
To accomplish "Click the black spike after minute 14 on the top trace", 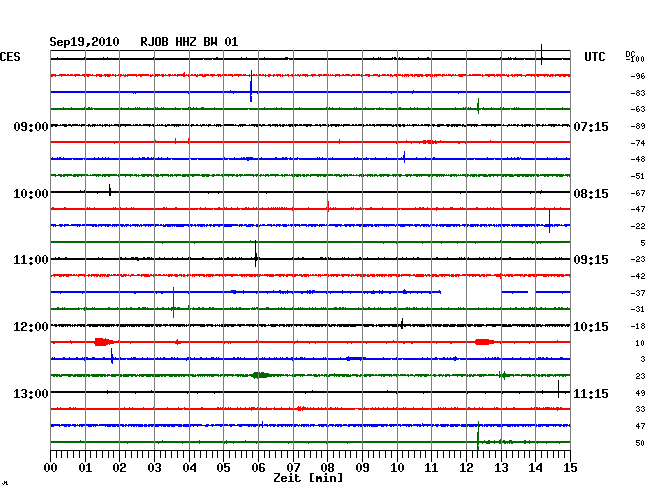I will (541, 54).
